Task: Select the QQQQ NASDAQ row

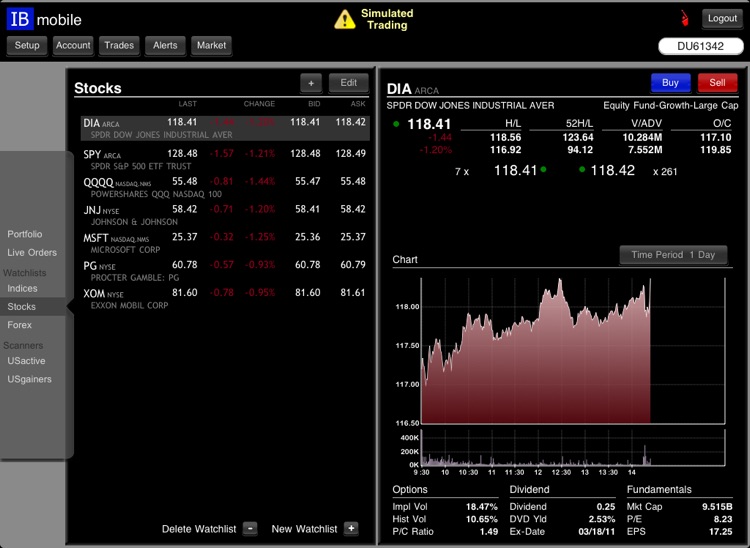Action: point(225,187)
